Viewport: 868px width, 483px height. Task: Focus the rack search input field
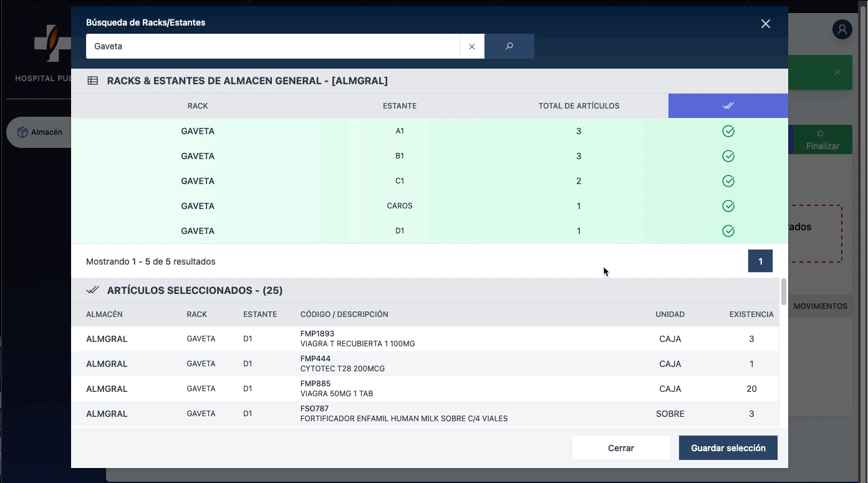(x=272, y=46)
